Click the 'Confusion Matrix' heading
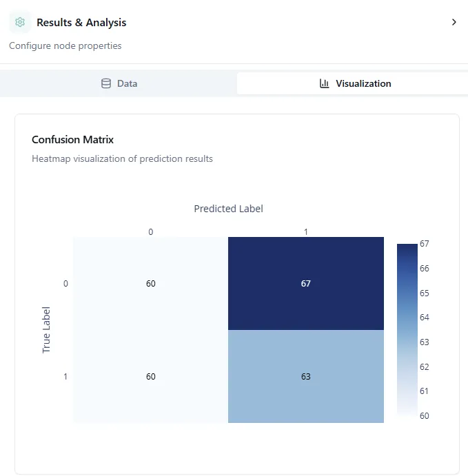Screen dimensions: 468x476 point(73,140)
